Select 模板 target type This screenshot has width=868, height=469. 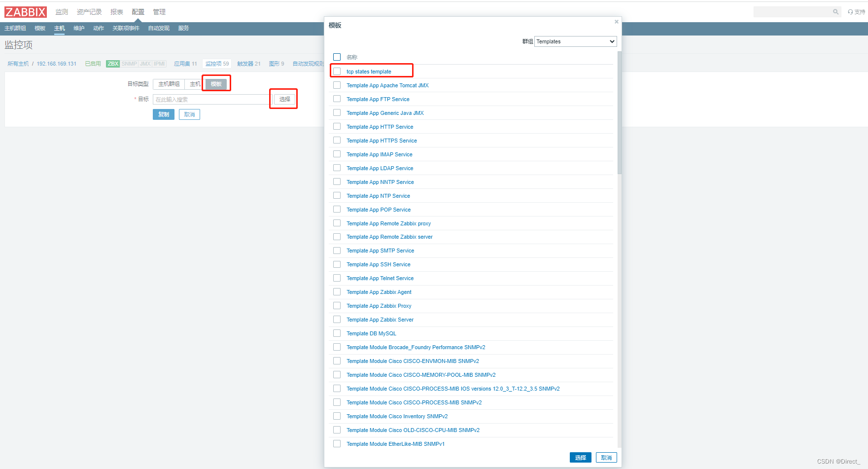[216, 84]
